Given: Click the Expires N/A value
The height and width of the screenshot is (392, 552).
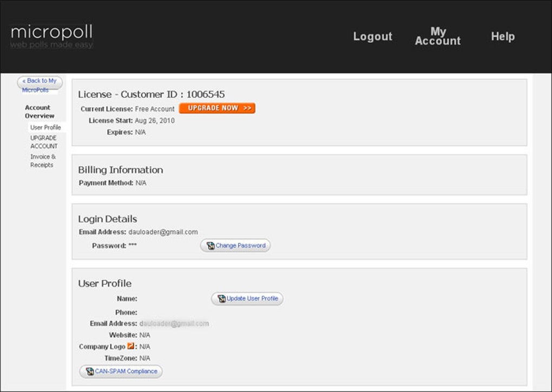Looking at the screenshot, I should click(x=140, y=132).
